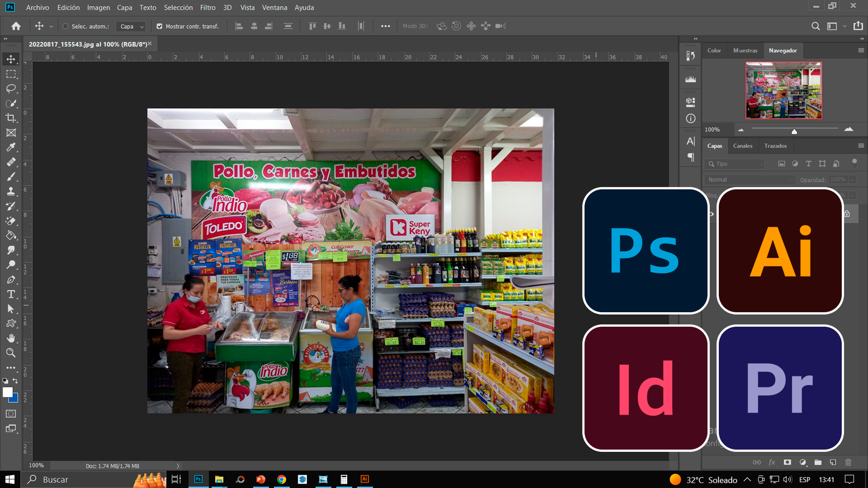Select the Brush tool

11,177
